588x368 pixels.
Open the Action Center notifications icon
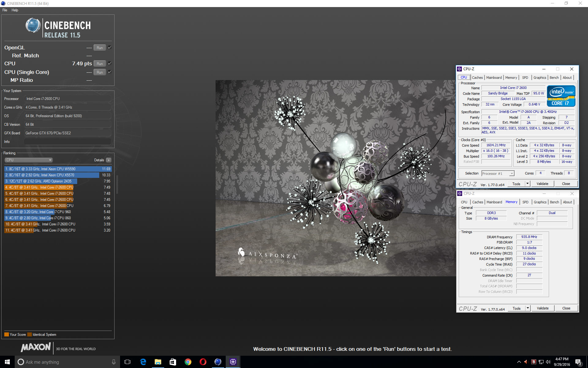(x=579, y=362)
